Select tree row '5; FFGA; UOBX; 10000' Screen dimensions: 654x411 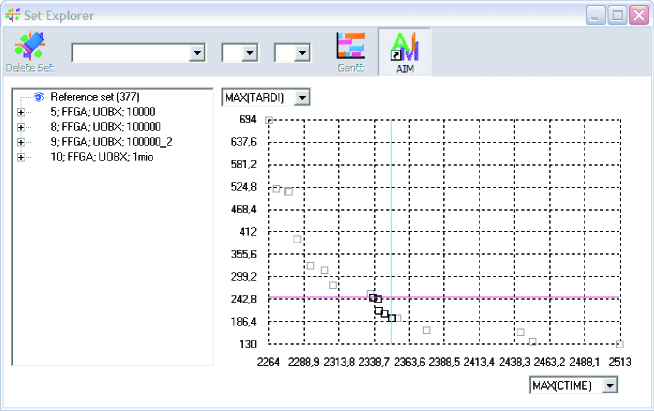pos(103,112)
